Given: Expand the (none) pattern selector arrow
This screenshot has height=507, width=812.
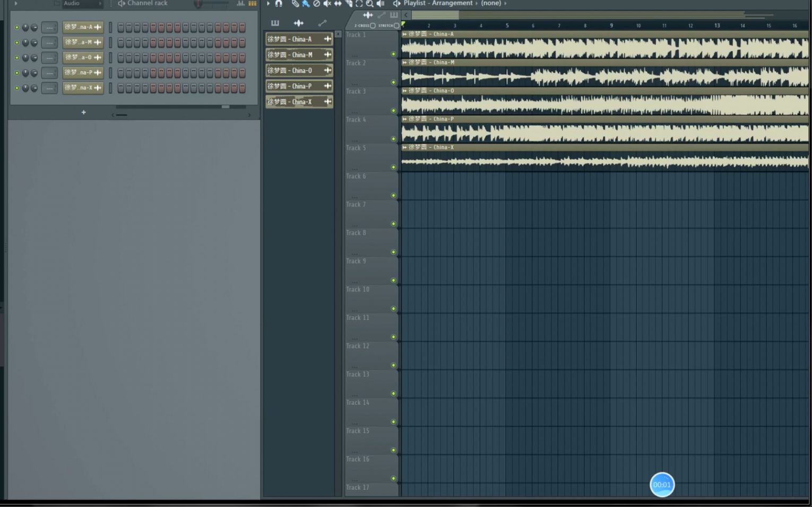Looking at the screenshot, I should 505,3.
